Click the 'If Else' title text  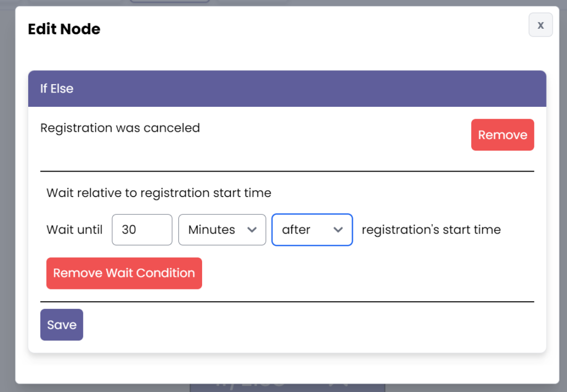point(56,89)
